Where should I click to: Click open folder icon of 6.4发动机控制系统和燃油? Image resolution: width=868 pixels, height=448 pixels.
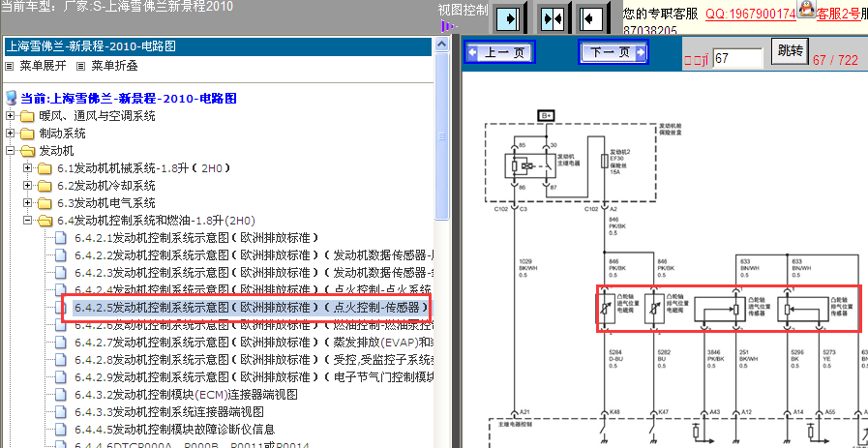pos(45,221)
